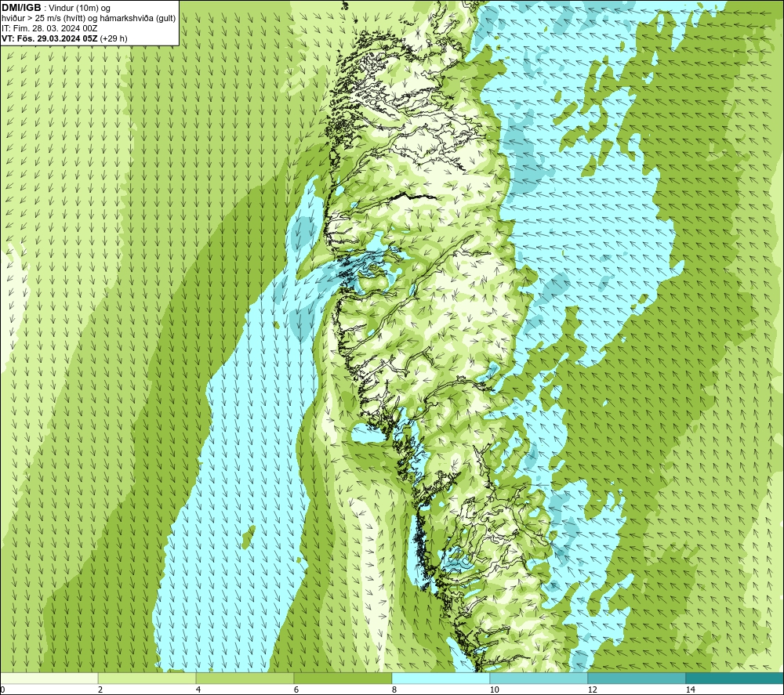Select the color scale band between 8 and 10
The height and width of the screenshot is (695, 784).
click(441, 678)
